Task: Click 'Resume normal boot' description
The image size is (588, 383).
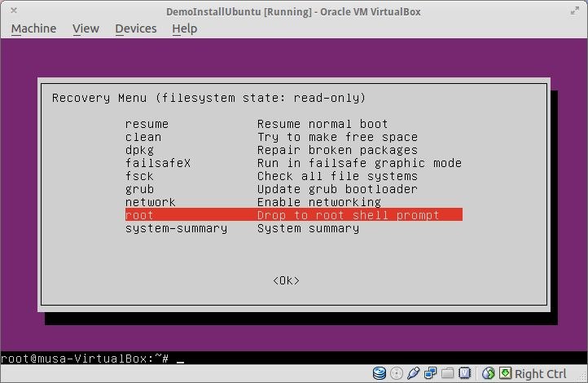Action: pyautogui.click(x=323, y=124)
